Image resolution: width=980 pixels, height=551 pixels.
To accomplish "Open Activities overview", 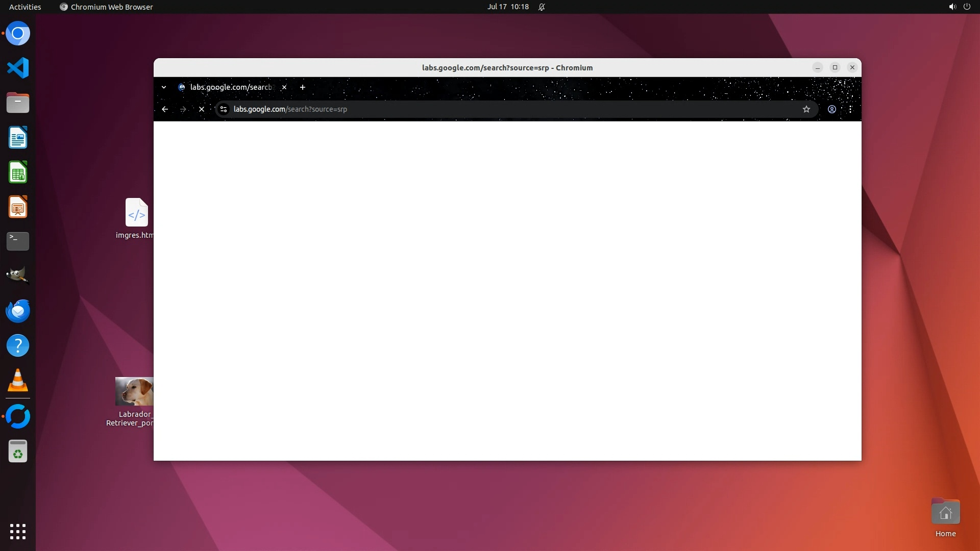I will coord(25,7).
